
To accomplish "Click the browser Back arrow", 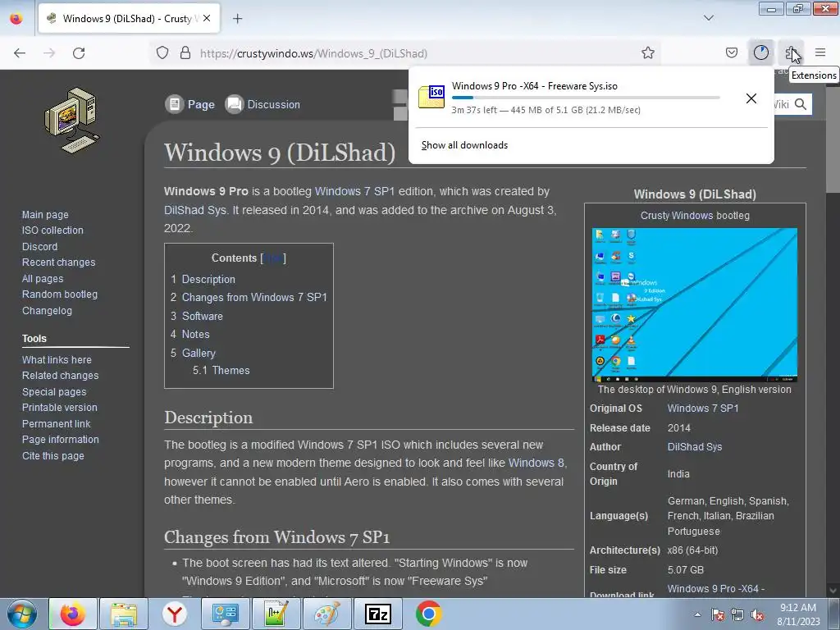I will 20,53.
